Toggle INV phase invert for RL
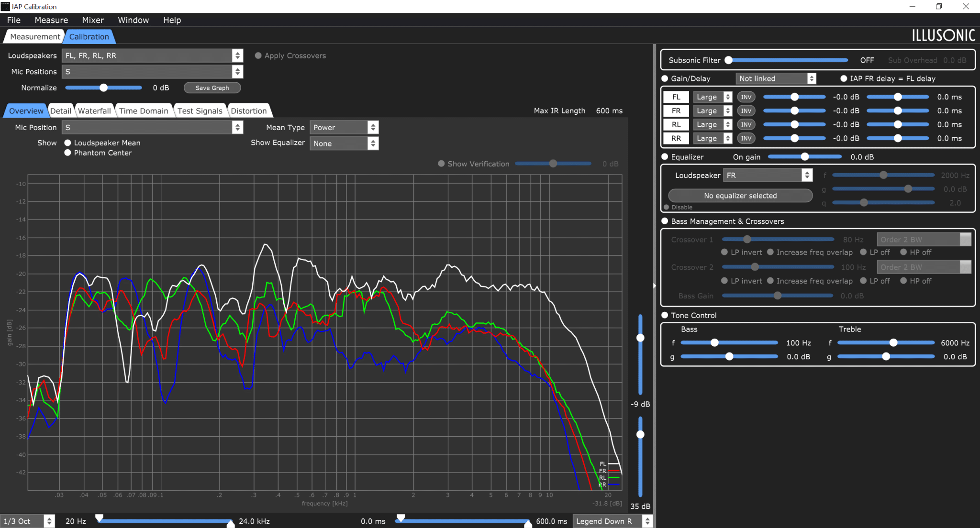Viewport: 980px width, 528px height. coord(746,125)
